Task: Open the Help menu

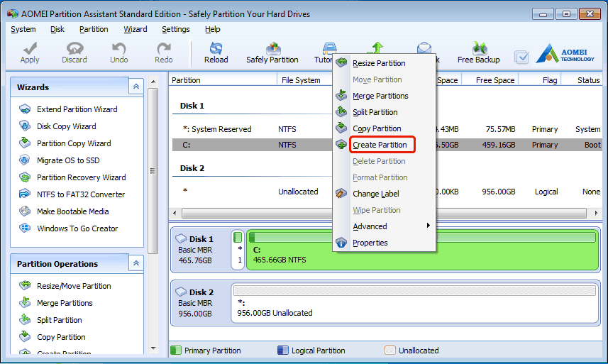Action: coord(213,29)
